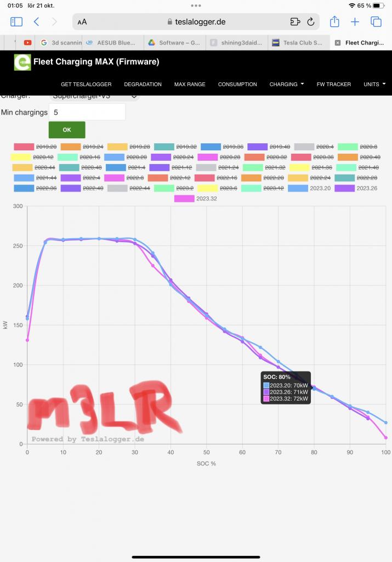Show the 2022.40 firmware series
The image size is (392, 562).
click(x=82, y=188)
